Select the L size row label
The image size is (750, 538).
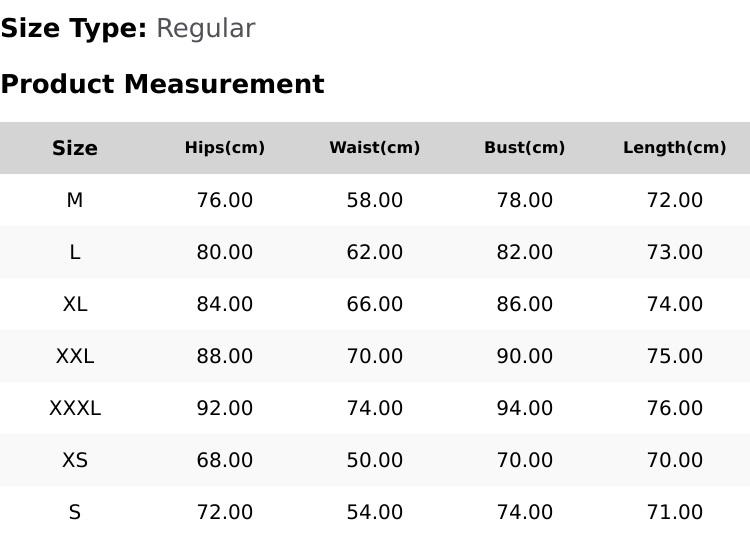pyautogui.click(x=75, y=252)
